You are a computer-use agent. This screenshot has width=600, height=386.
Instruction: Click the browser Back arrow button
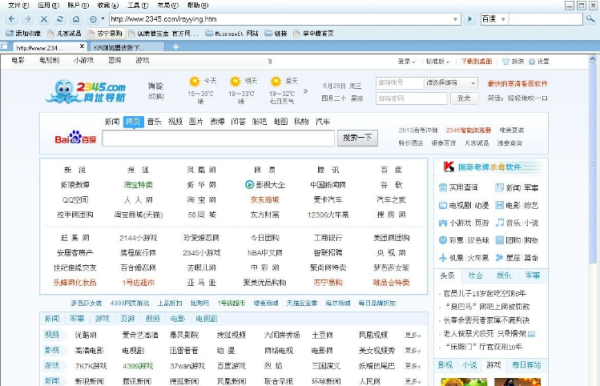click(x=12, y=19)
